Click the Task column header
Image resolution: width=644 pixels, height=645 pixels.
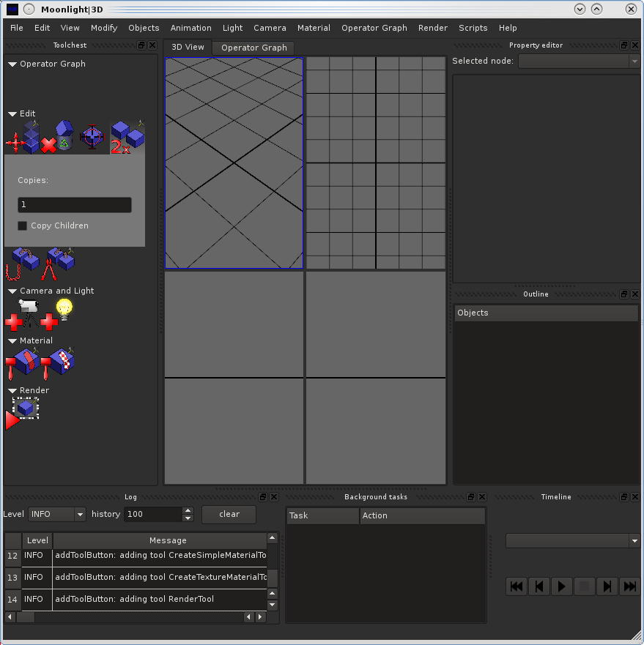point(323,516)
